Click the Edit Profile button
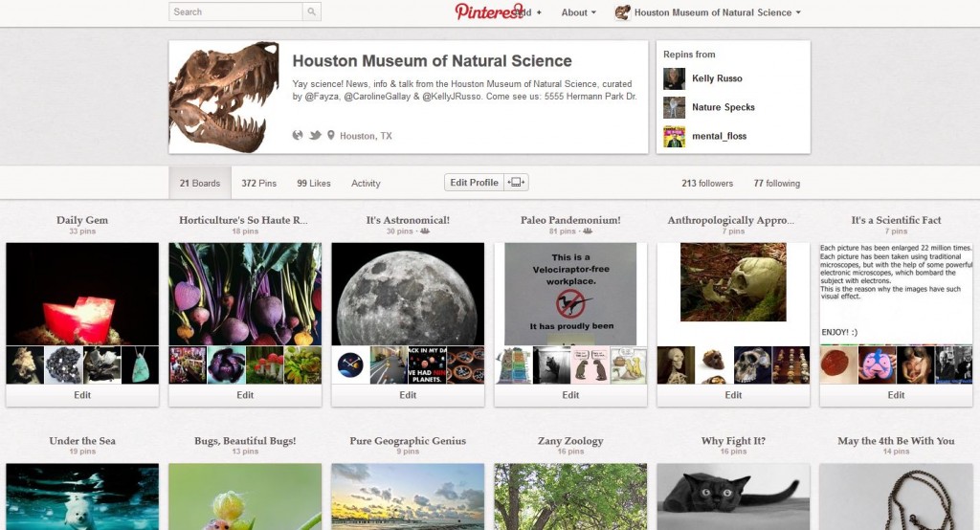The width and height of the screenshot is (980, 530). pos(474,183)
